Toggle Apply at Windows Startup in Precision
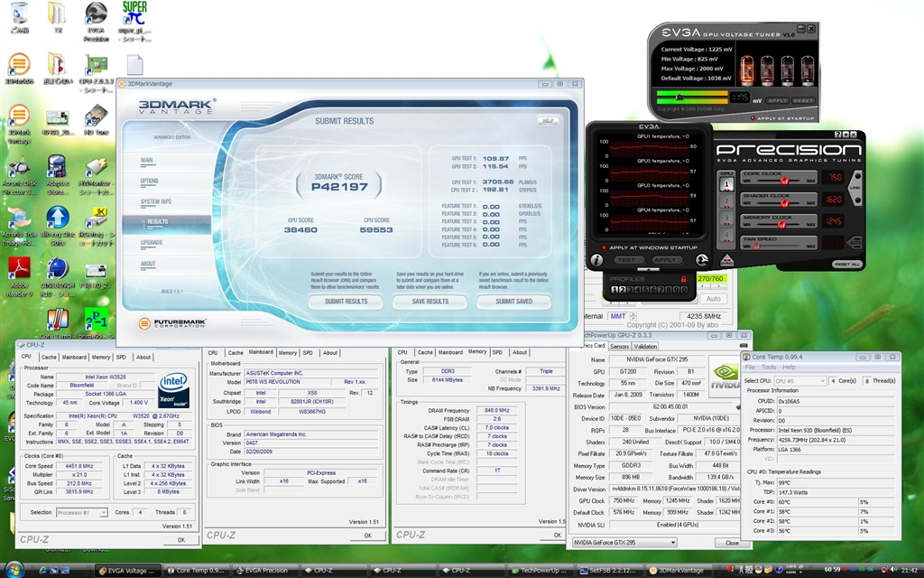This screenshot has width=924, height=578. 648,247
